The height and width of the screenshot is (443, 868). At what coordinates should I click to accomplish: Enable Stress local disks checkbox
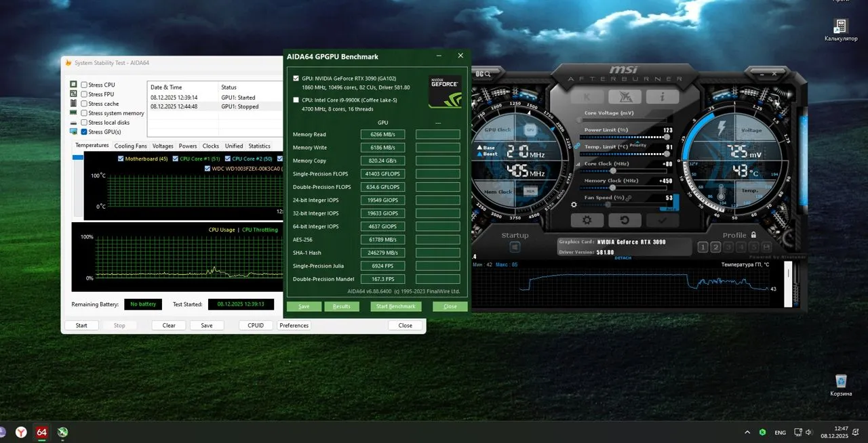point(84,123)
